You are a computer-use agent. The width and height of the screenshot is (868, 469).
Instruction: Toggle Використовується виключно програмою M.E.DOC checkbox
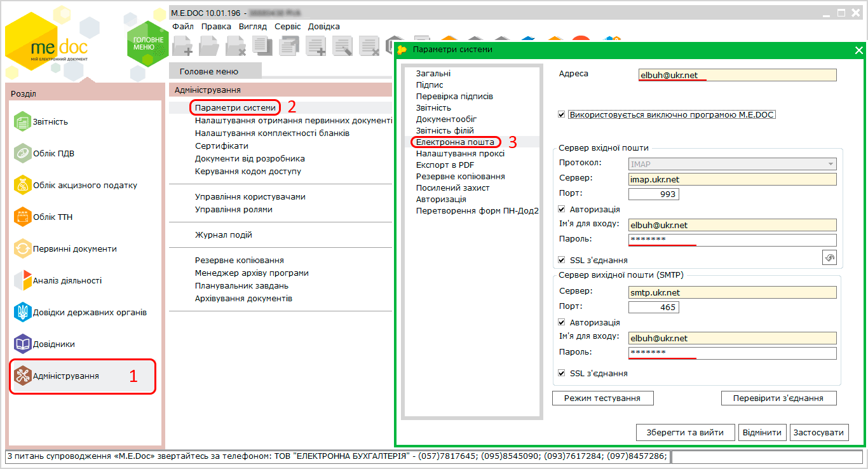[x=561, y=115]
